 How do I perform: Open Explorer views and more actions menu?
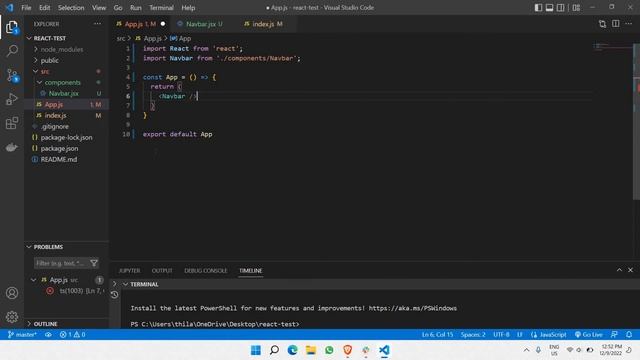click(x=97, y=24)
